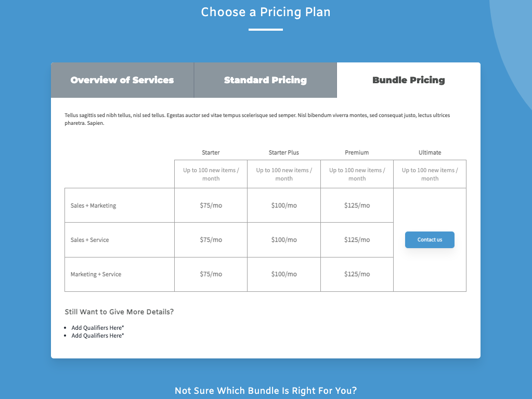Click the $100/mo price for Sales + Service
The image size is (532, 399).
pyautogui.click(x=283, y=240)
